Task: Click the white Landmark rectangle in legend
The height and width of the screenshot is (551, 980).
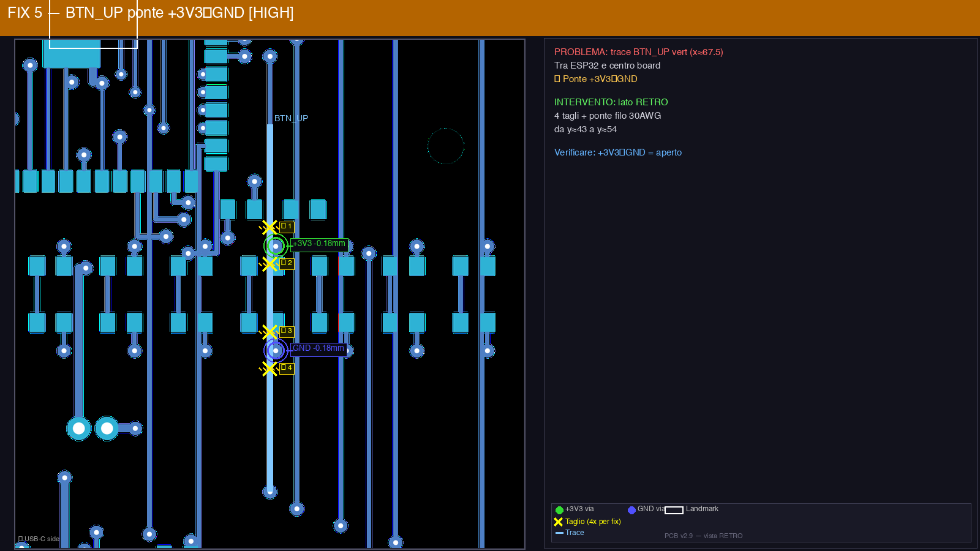Action: [674, 510]
